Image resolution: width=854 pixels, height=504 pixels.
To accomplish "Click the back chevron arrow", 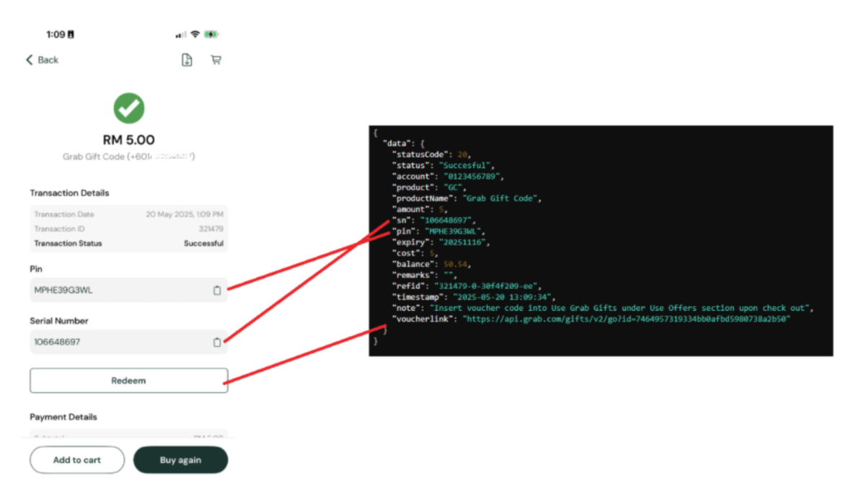I will point(29,60).
